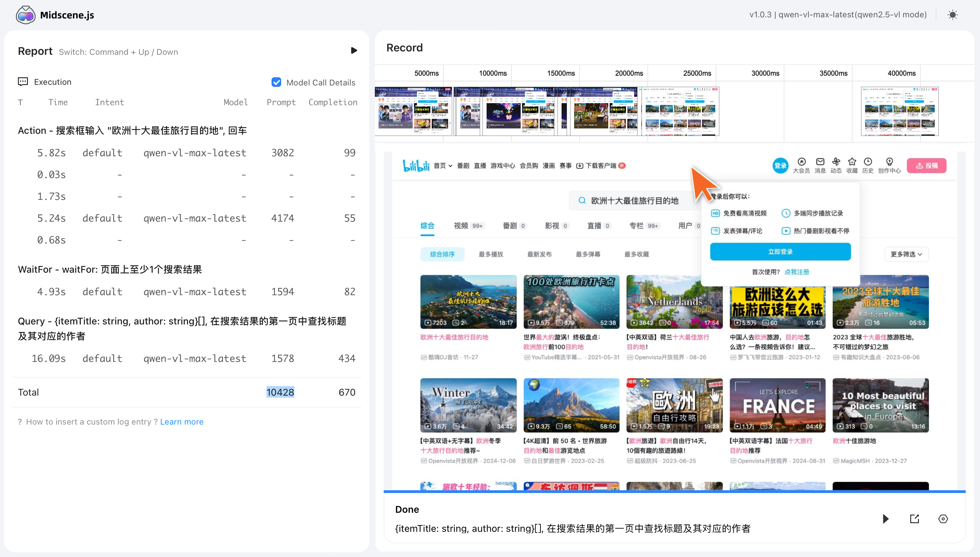Switch to the 最多播放 sort tab

(491, 254)
